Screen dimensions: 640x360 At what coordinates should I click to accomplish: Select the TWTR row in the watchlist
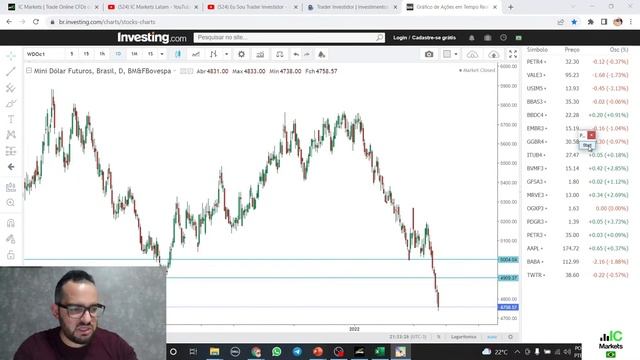coord(577,275)
